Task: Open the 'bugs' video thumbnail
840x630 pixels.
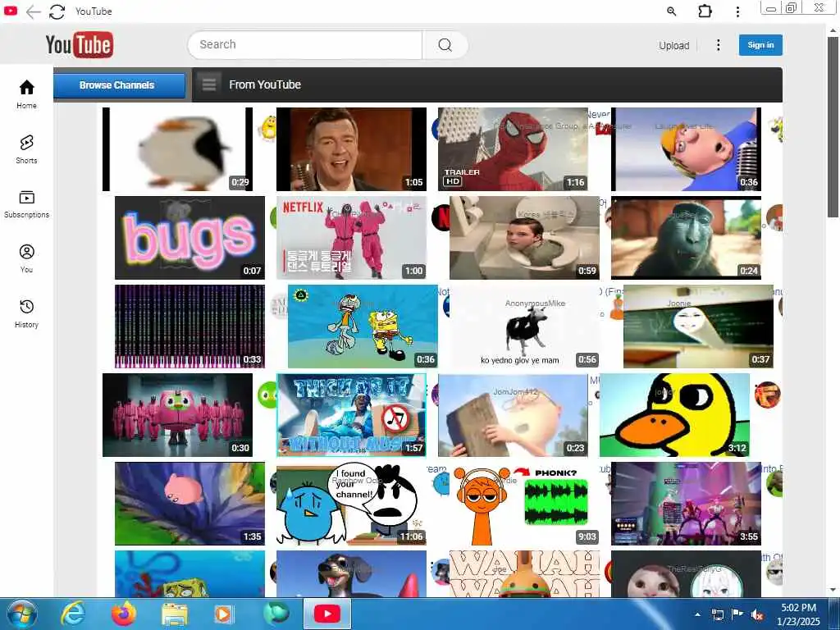Action: click(x=189, y=237)
